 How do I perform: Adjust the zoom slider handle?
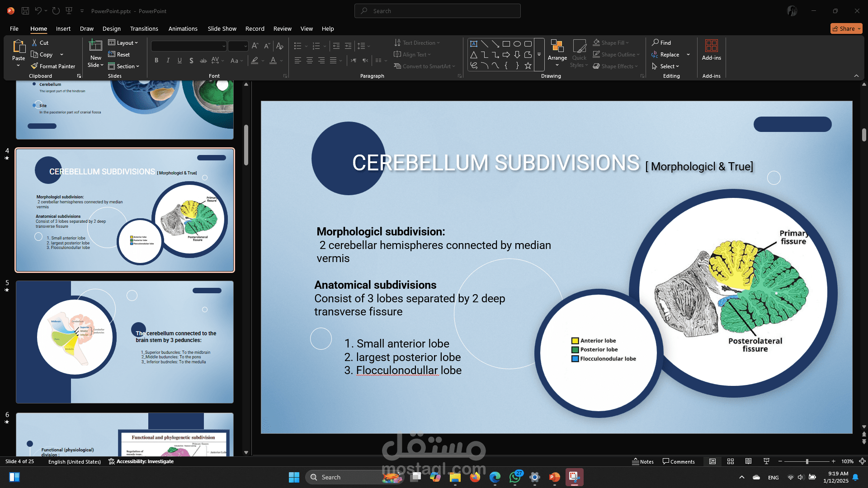click(807, 461)
